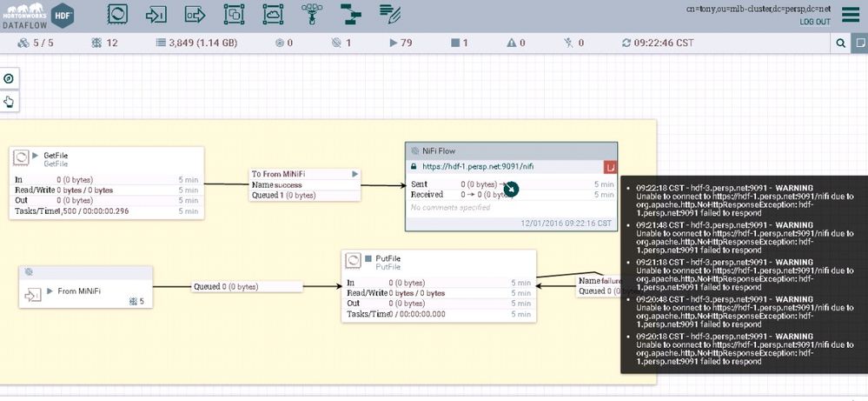Select the Label toolbar icon
Image resolution: width=868 pixels, height=401 pixels.
click(x=390, y=15)
